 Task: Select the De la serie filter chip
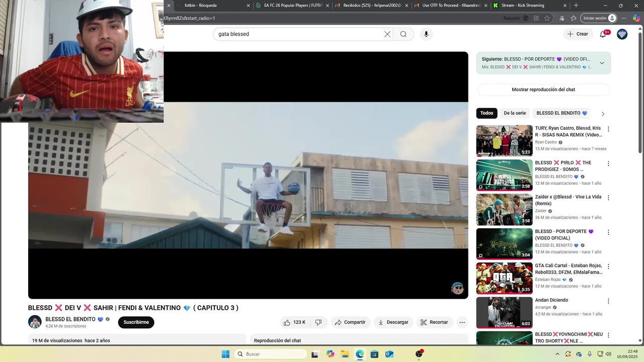pos(515,113)
